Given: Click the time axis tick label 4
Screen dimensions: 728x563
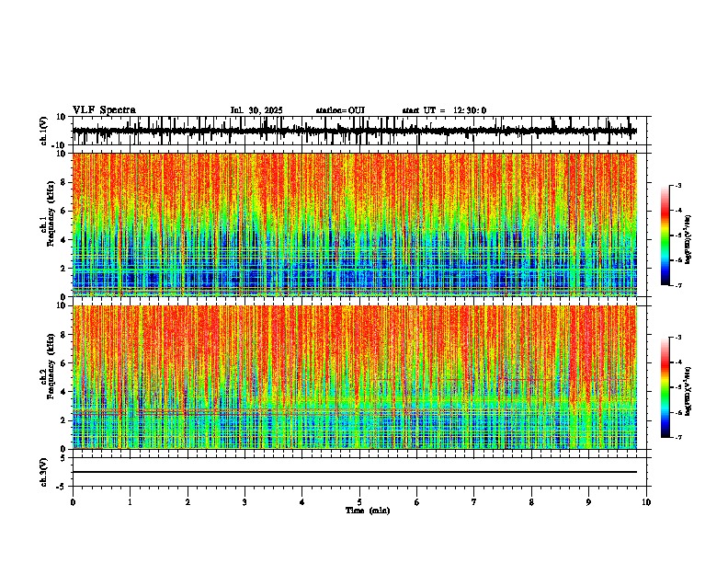Looking at the screenshot, I should pyautogui.click(x=302, y=502).
